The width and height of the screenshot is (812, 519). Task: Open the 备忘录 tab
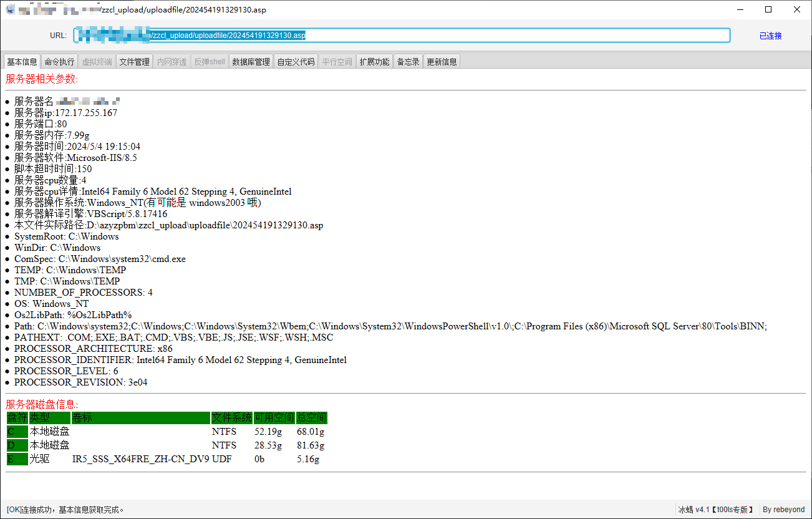(408, 62)
